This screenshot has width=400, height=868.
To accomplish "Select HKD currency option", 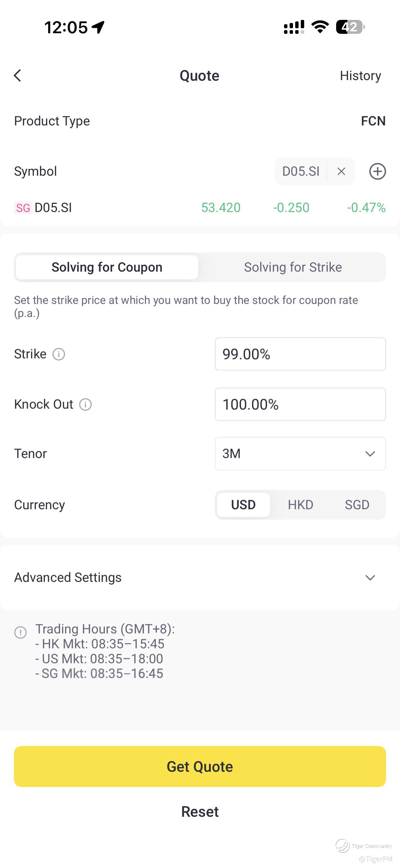I will (300, 505).
